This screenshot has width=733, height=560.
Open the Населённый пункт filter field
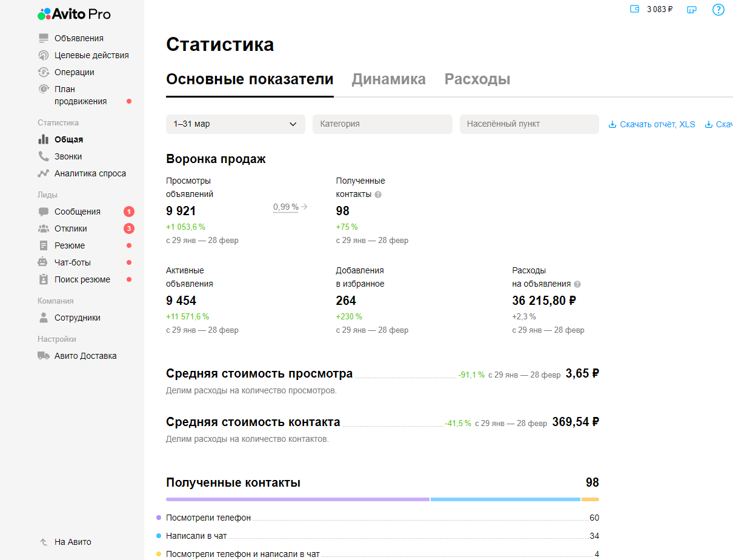point(529,124)
